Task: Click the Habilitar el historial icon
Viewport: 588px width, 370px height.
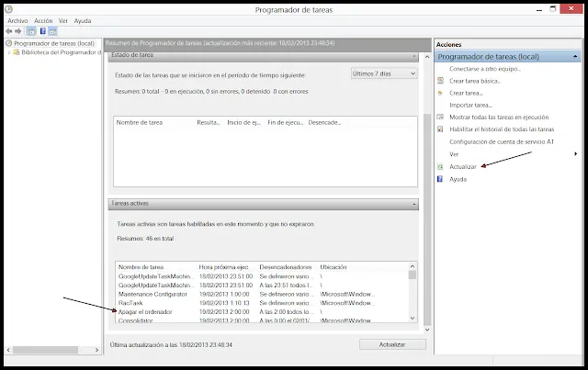Action: pyautogui.click(x=441, y=129)
